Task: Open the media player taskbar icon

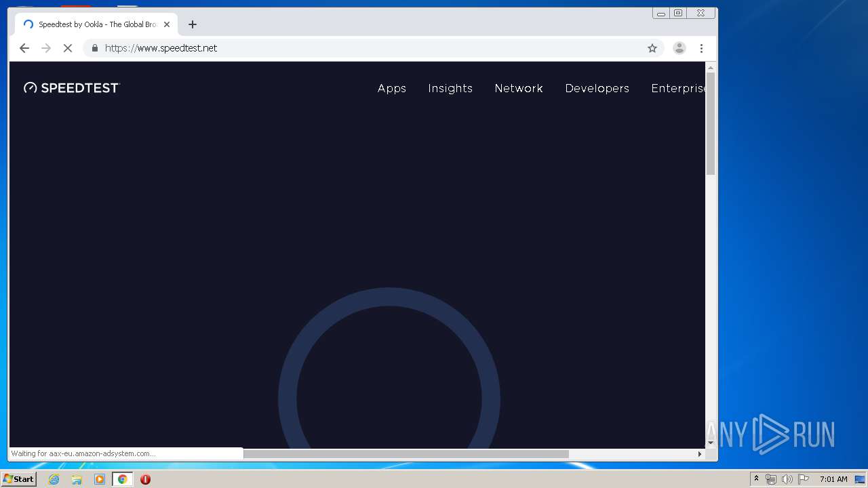Action: click(x=100, y=479)
